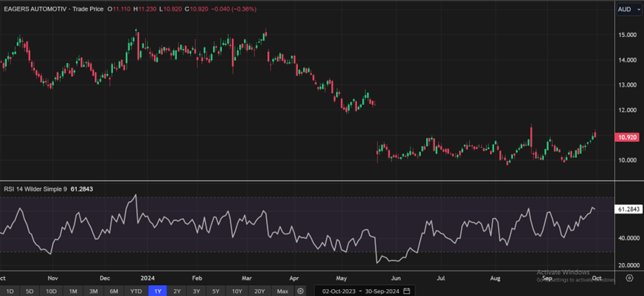Click the EAGERS AUTOMOTIV Trade Price label
This screenshot has width=644, height=296.
pos(53,9)
